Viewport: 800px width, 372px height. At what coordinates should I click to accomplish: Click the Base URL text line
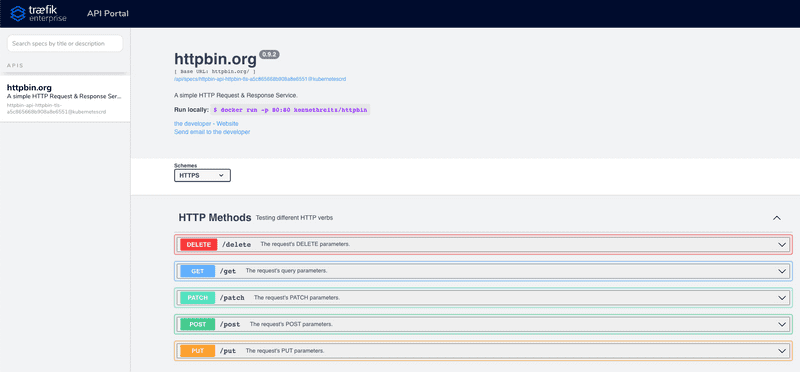215,72
